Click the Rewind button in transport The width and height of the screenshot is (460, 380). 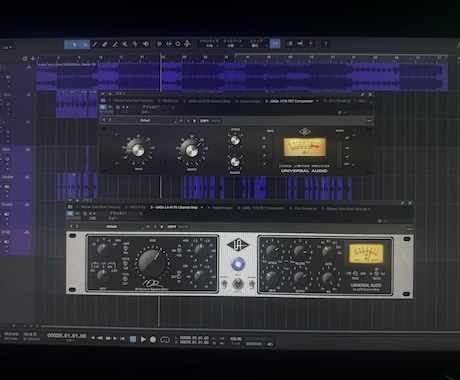pos(100,338)
